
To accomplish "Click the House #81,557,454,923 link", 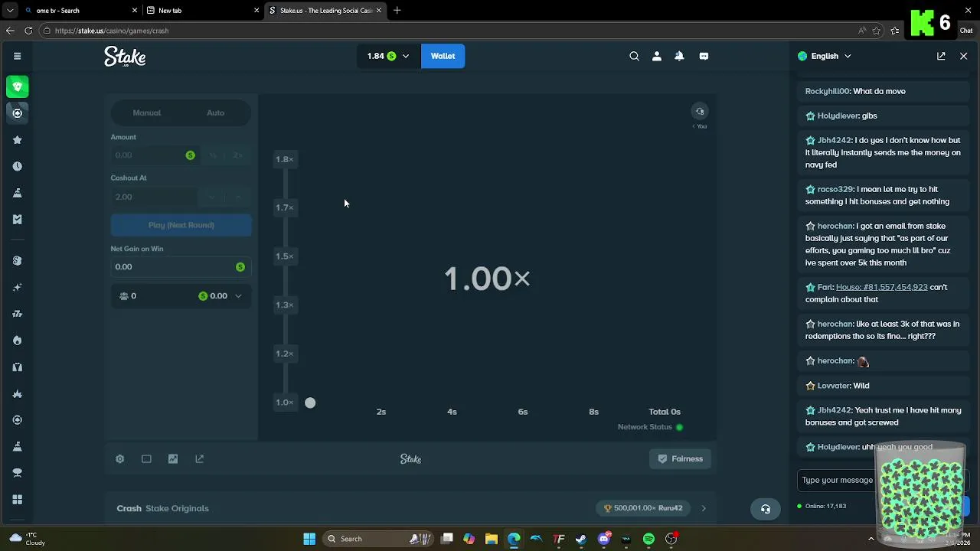I will 881,287.
